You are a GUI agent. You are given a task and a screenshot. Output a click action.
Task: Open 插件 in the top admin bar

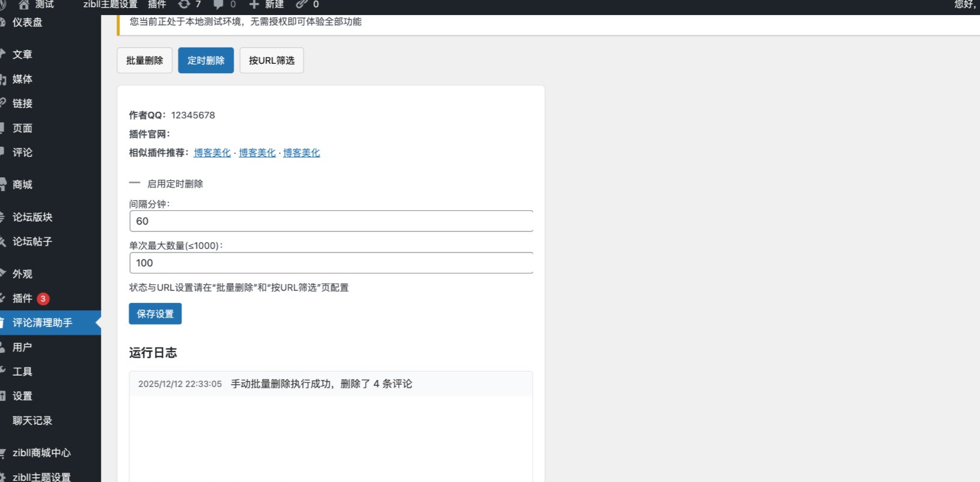point(157,5)
